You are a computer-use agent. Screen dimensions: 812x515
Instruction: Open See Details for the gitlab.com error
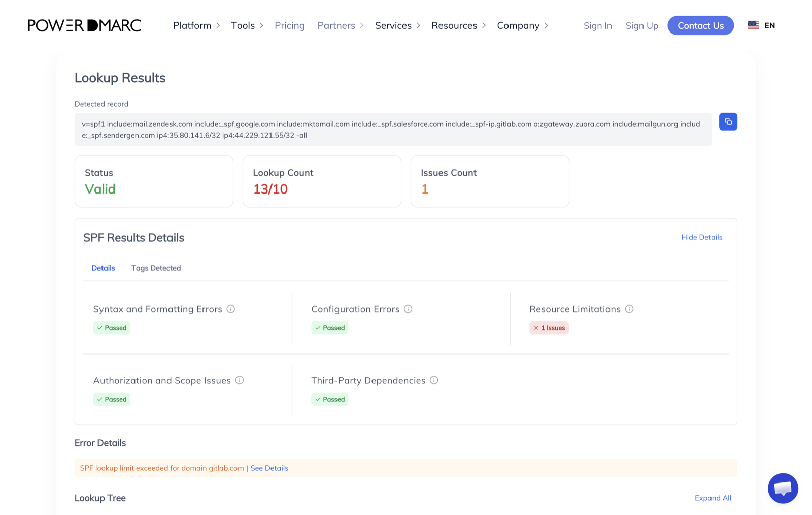coord(269,468)
